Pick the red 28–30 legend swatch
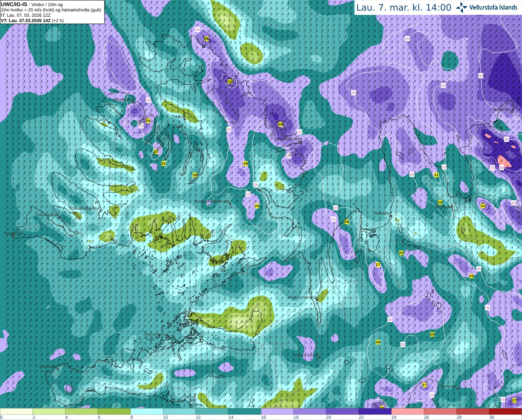 (x=473, y=411)
